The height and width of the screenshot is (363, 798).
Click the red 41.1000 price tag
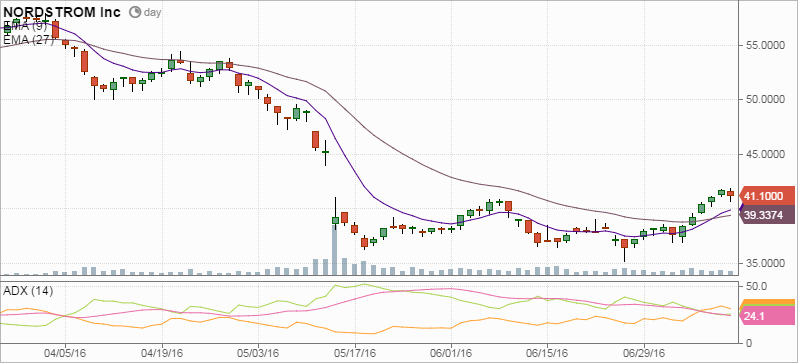767,196
